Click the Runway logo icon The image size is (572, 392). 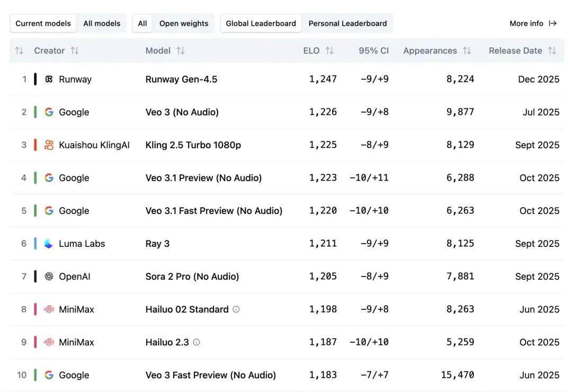pyautogui.click(x=49, y=79)
